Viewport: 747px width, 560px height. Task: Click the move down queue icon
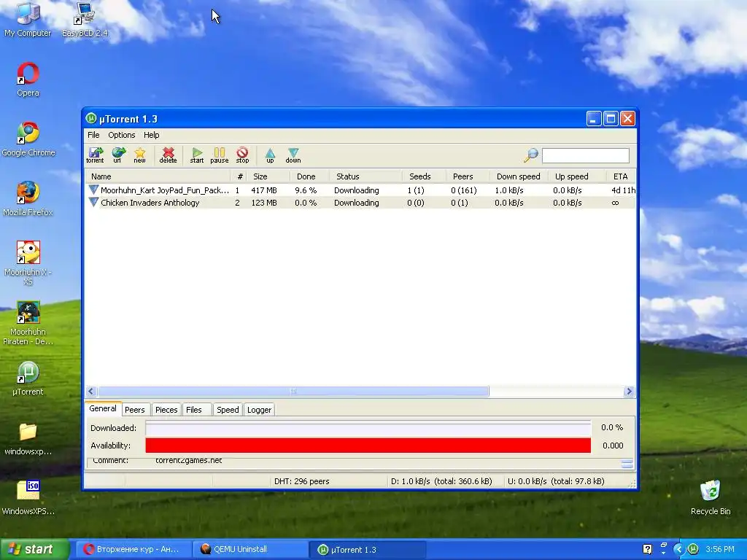point(293,155)
